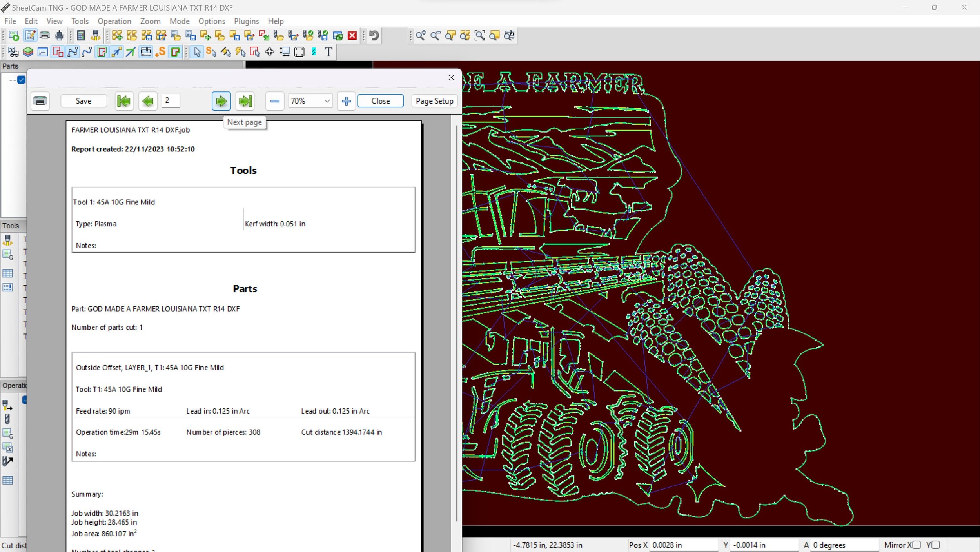The height and width of the screenshot is (552, 980).
Task: Click the 'Feed rate: 90 ipm' text
Action: point(103,411)
